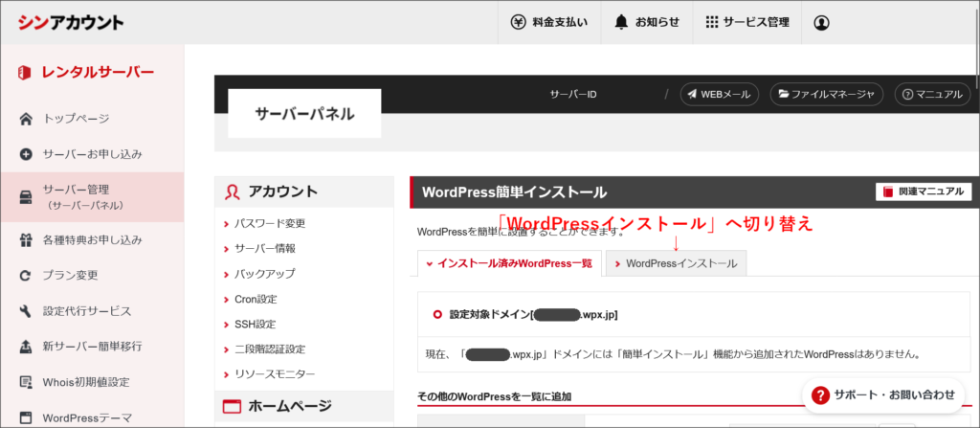Click the wrench icon for 設定代行サービス

pos(26,311)
